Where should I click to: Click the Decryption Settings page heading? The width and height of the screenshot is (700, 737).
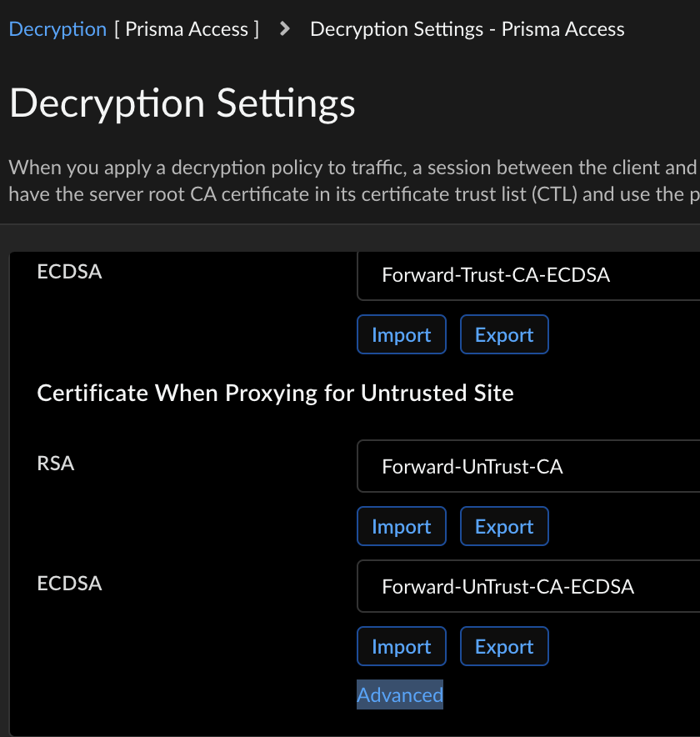coord(182,103)
